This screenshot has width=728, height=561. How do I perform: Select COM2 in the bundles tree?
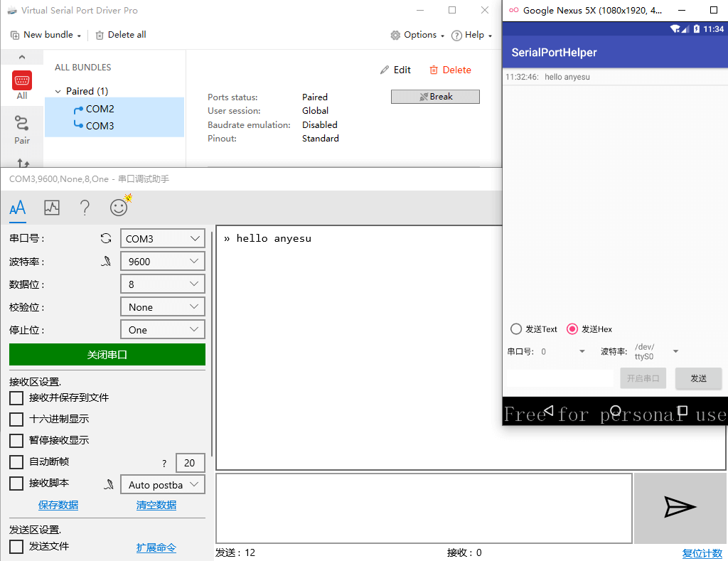coord(100,109)
